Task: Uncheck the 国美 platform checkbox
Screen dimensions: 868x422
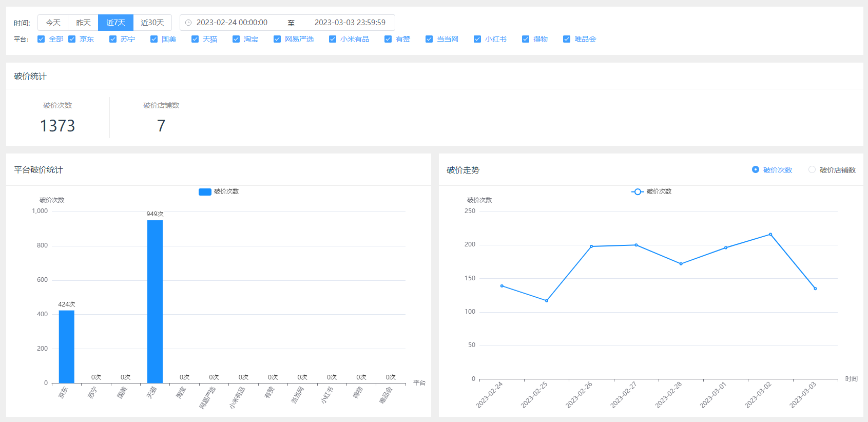Action: [x=154, y=39]
